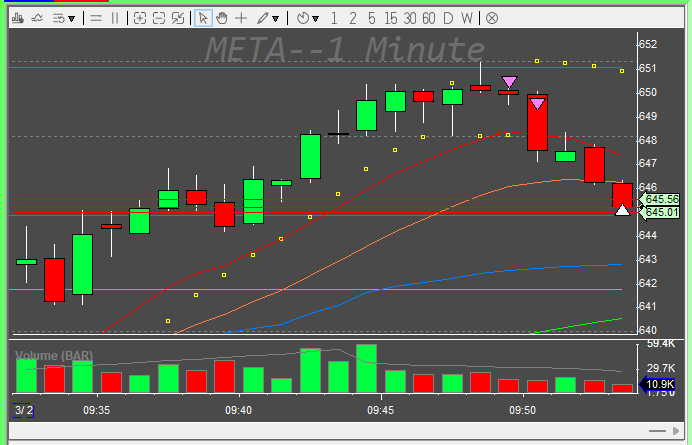This screenshot has width=692, height=445.
Task: Click the circled X clear icon
Action: click(492, 19)
